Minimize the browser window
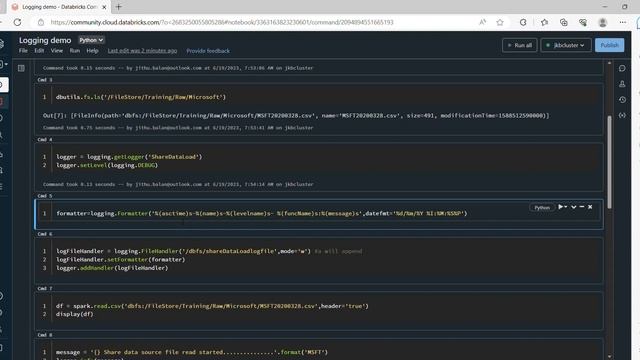Image resolution: width=640 pixels, height=360 pixels. [605, 7]
